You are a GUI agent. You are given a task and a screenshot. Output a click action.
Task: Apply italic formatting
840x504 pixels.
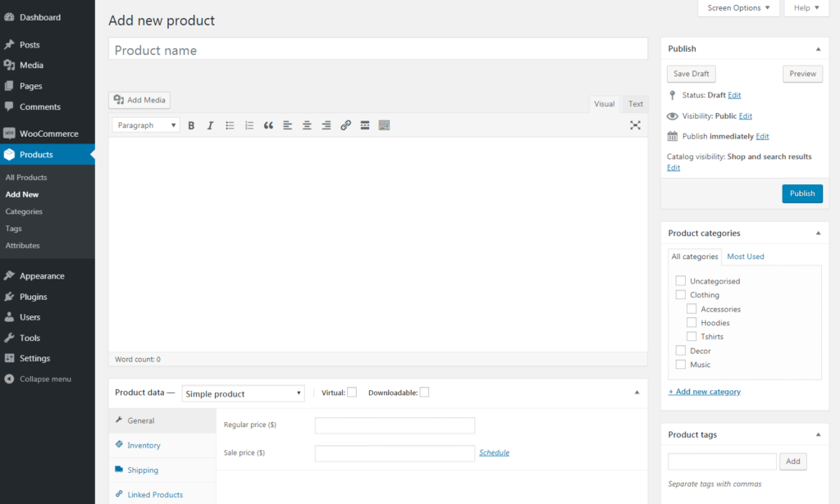click(210, 125)
